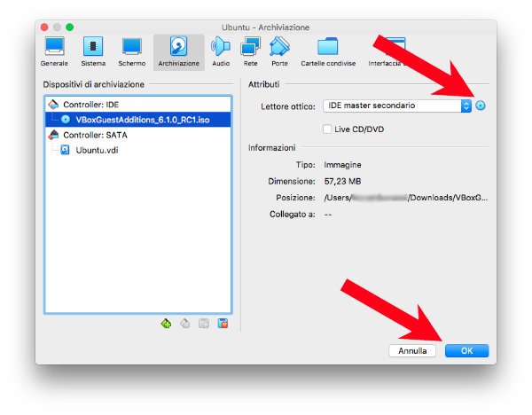Confirm settings with the OK button
Viewport: 532px width, 415px height.
click(467, 351)
